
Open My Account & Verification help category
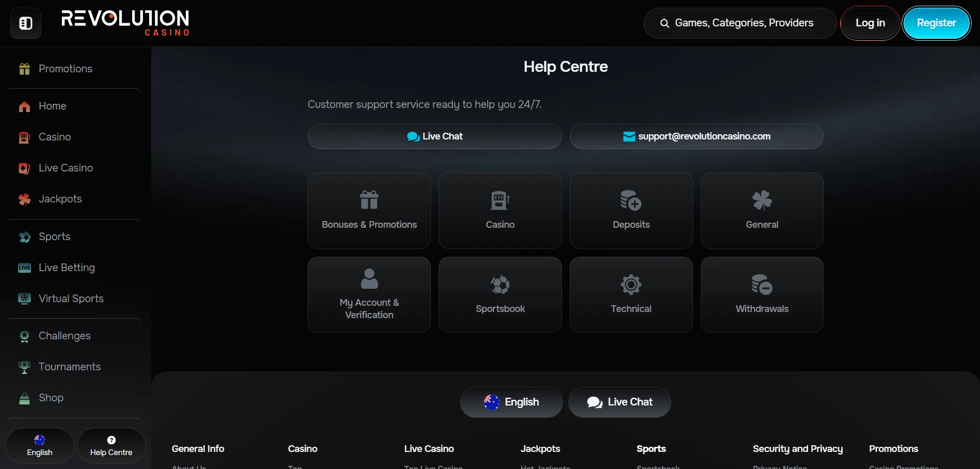pyautogui.click(x=369, y=294)
